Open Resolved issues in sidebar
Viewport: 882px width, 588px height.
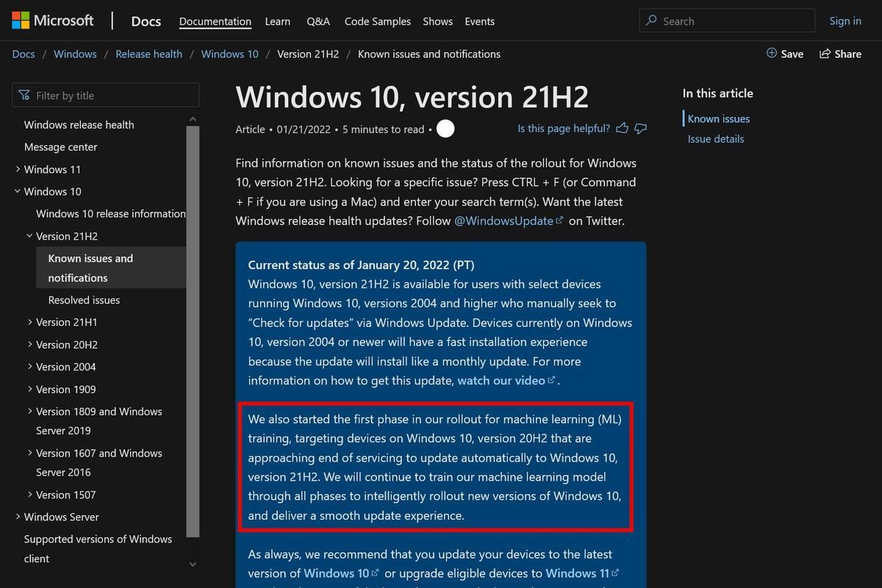click(84, 300)
